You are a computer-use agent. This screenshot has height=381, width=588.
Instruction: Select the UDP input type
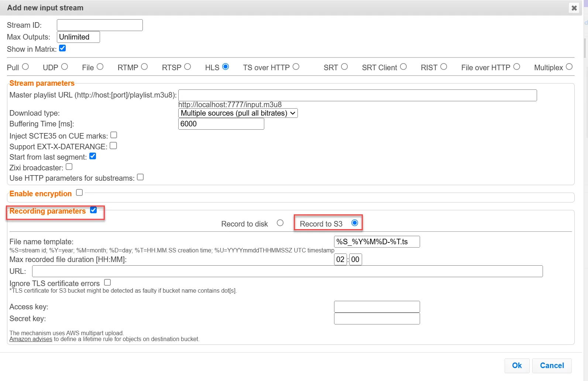tap(65, 67)
